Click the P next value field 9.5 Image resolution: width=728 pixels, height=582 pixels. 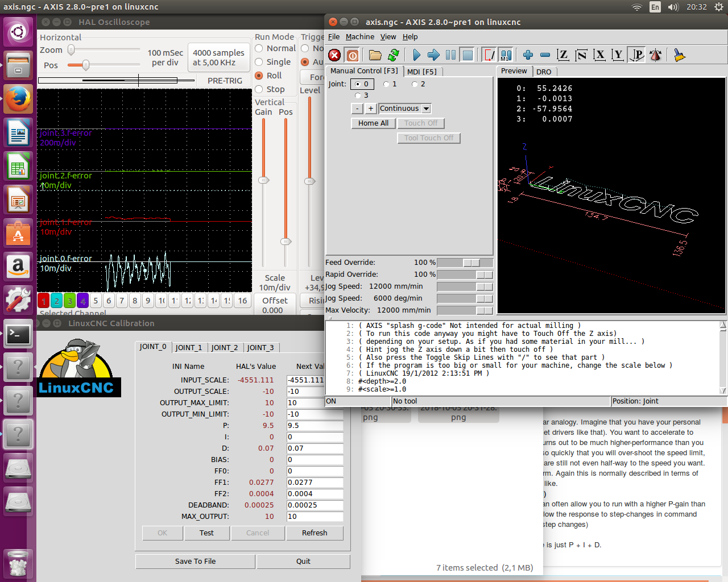(x=315, y=426)
